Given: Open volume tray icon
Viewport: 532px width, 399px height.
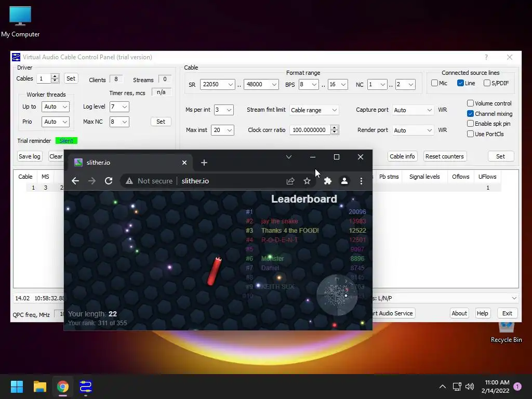Looking at the screenshot, I should (x=470, y=387).
